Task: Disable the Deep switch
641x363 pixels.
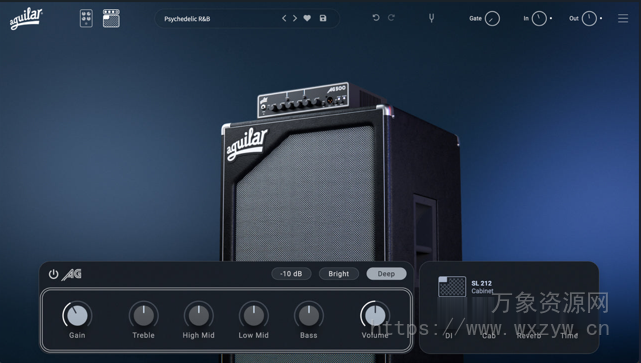Action: 386,274
